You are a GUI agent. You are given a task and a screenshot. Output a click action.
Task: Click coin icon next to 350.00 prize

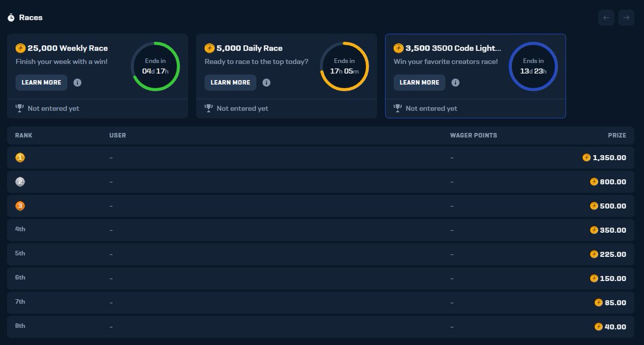click(594, 230)
